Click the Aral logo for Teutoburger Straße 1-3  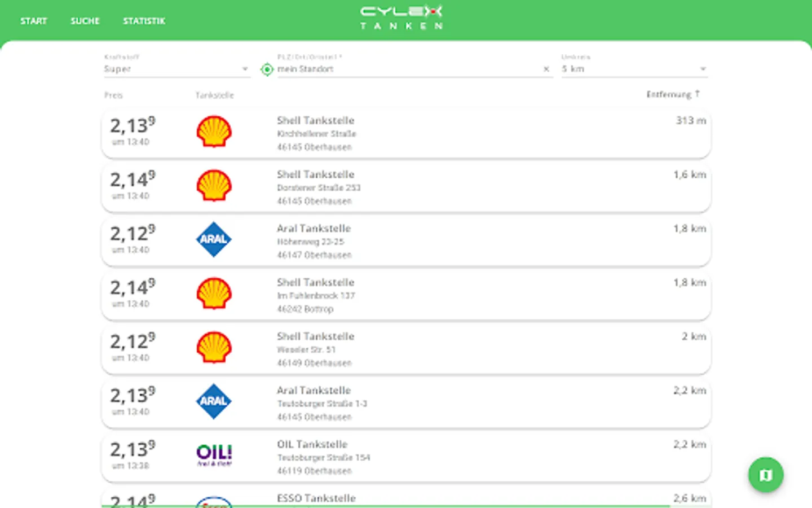click(214, 401)
